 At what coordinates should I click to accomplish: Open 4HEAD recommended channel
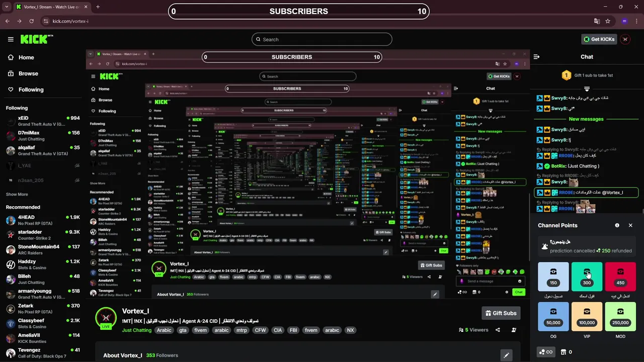[43, 220]
